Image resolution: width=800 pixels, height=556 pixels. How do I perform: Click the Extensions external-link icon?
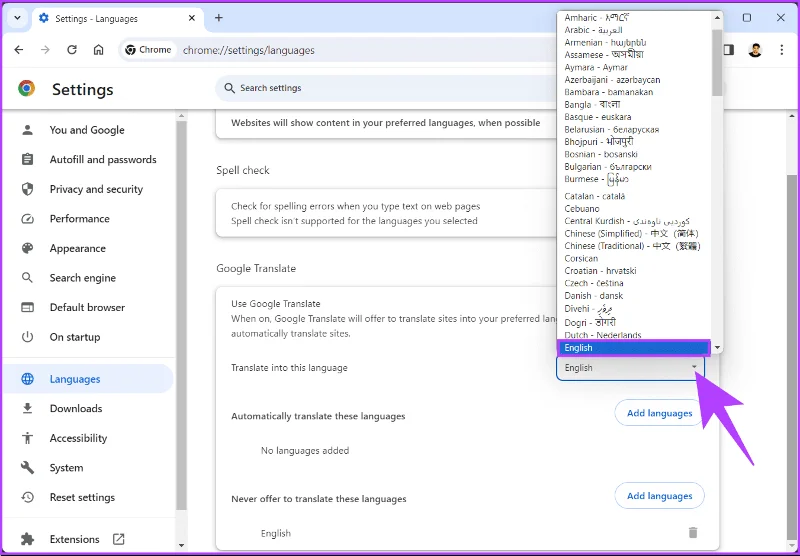click(x=118, y=539)
